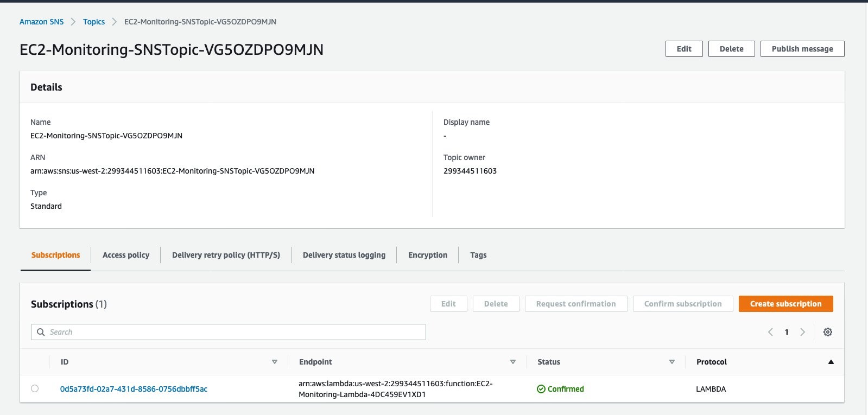
Task: Click the Status column header
Action: click(x=549, y=362)
